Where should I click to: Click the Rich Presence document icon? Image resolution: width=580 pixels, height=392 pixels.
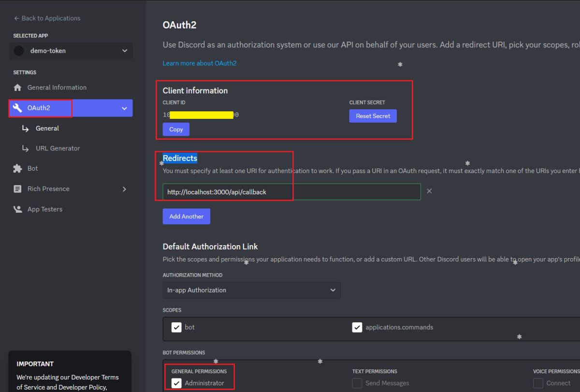18,189
